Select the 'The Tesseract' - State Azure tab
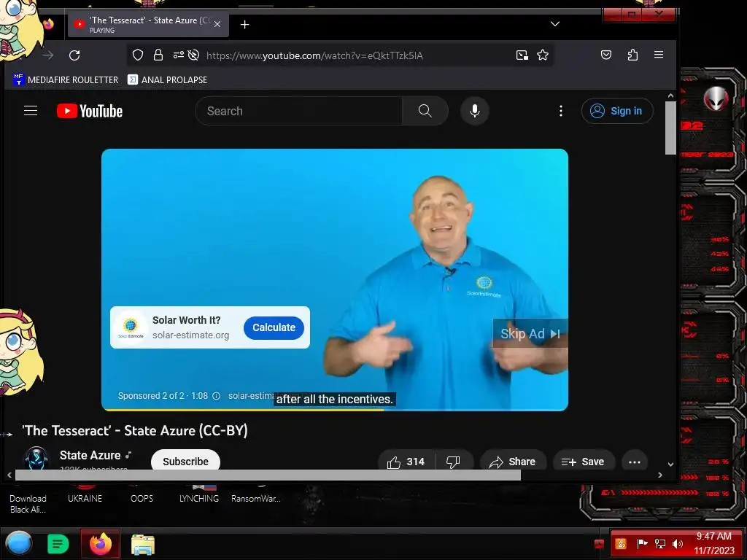This screenshot has width=747, height=560. pos(149,25)
